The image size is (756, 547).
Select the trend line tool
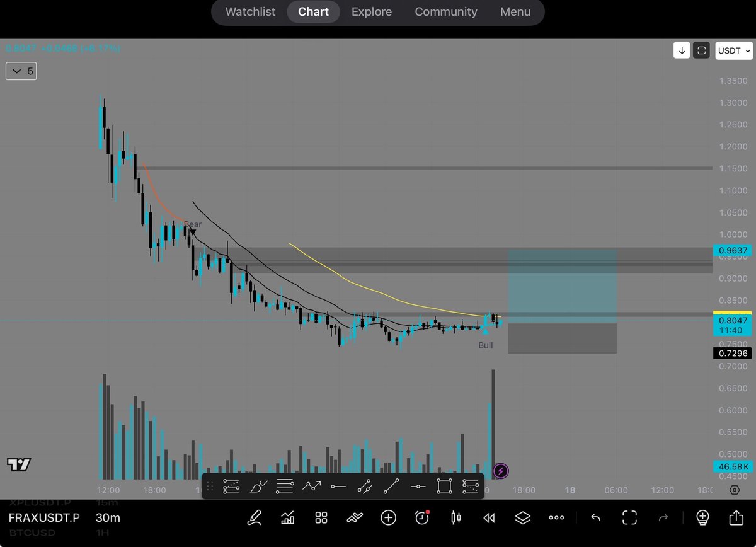point(391,486)
